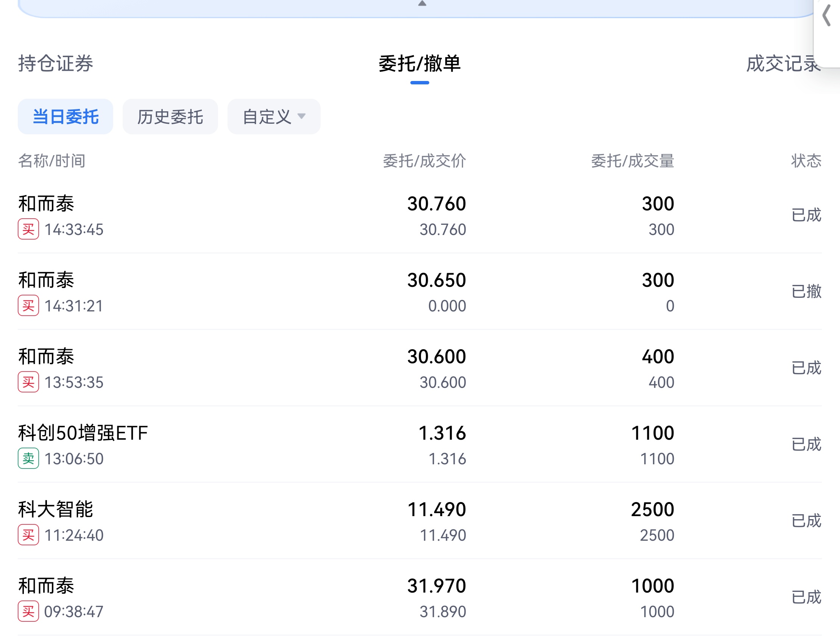Click the 0.000 filled price
The width and height of the screenshot is (840, 641).
click(x=447, y=306)
